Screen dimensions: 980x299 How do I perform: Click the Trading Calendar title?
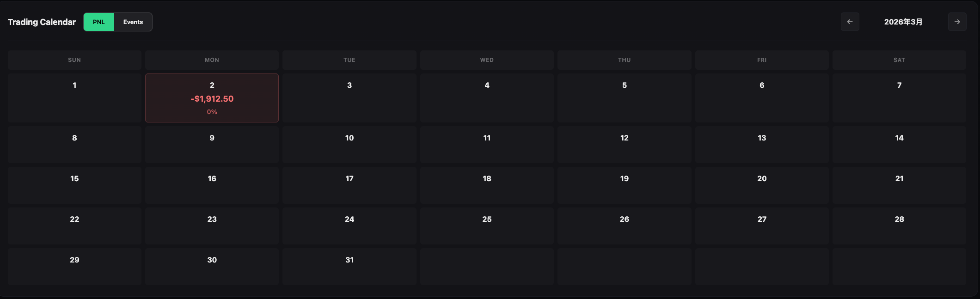42,22
